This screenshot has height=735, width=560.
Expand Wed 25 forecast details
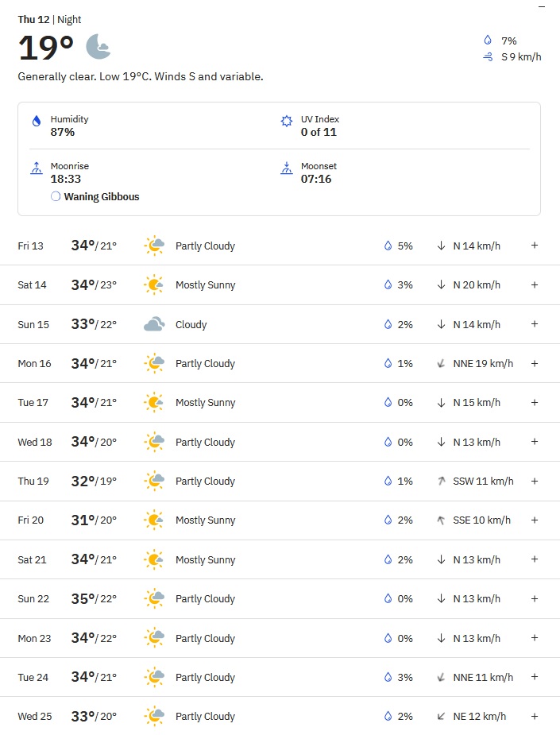535,716
